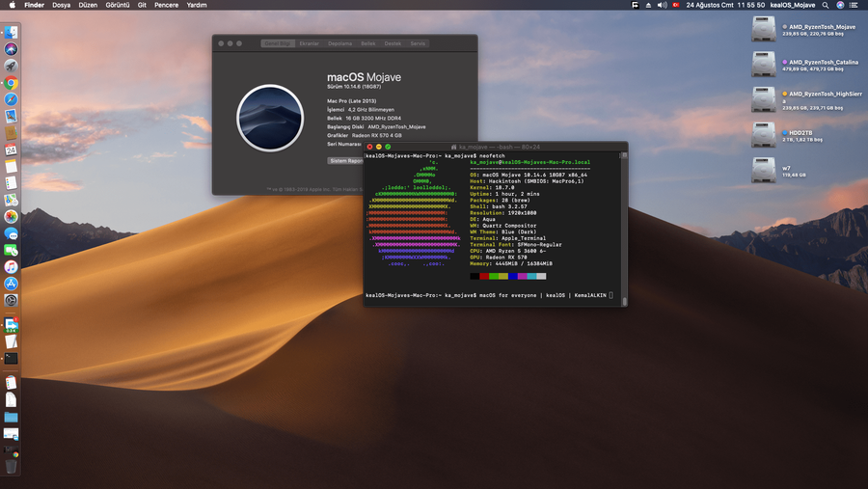Open System Preferences in Dock

point(11,300)
